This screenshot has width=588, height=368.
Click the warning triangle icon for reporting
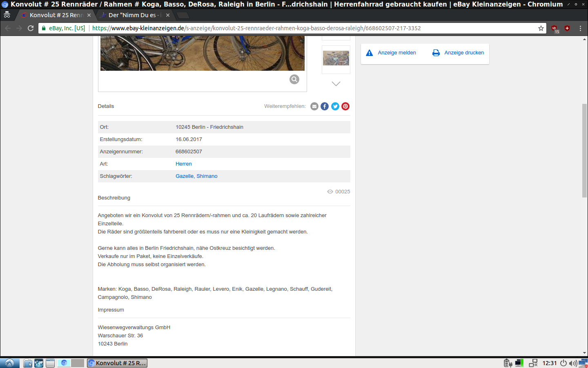pyautogui.click(x=370, y=53)
